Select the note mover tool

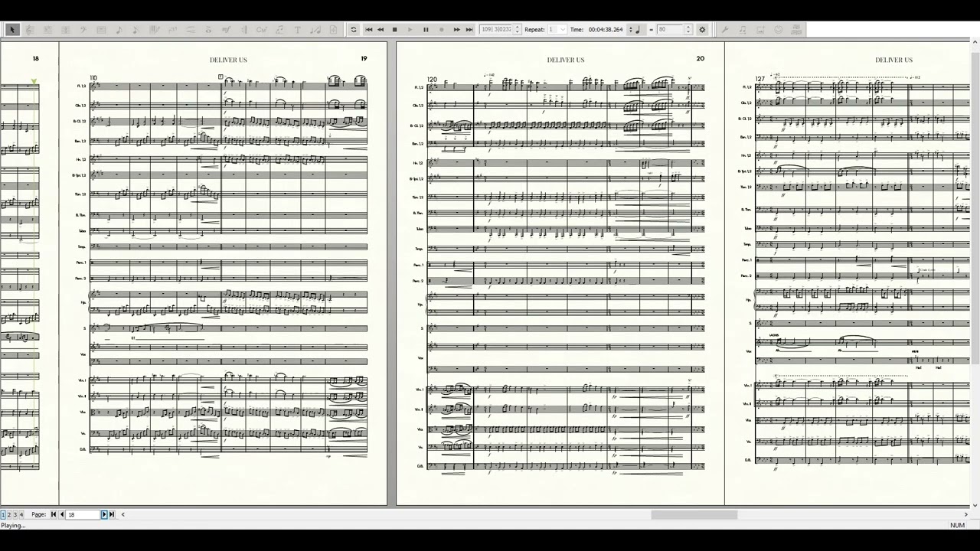(x=315, y=30)
